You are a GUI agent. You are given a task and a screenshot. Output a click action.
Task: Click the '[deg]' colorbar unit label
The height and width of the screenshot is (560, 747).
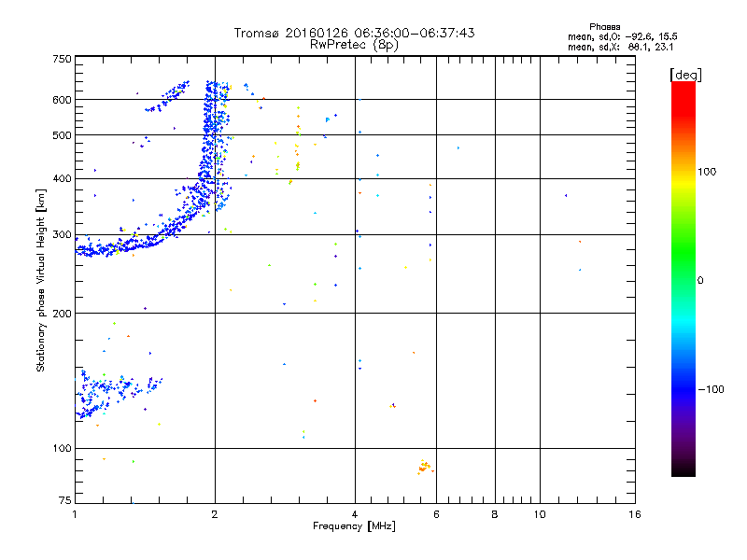(x=685, y=75)
